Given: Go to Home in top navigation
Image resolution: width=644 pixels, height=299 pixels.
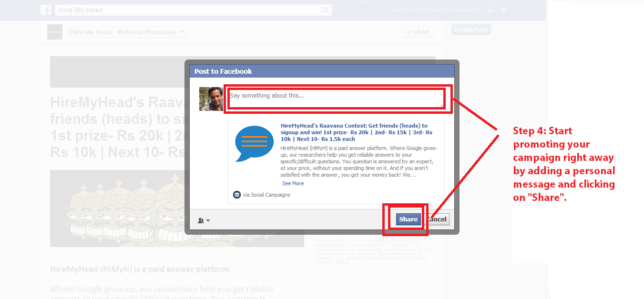Looking at the screenshot, I should pos(399,10).
